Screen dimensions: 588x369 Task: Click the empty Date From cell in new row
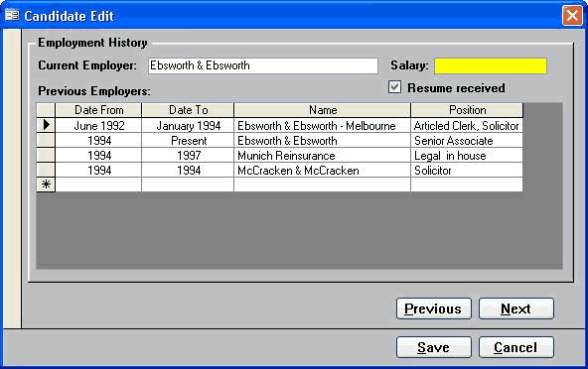[98, 184]
